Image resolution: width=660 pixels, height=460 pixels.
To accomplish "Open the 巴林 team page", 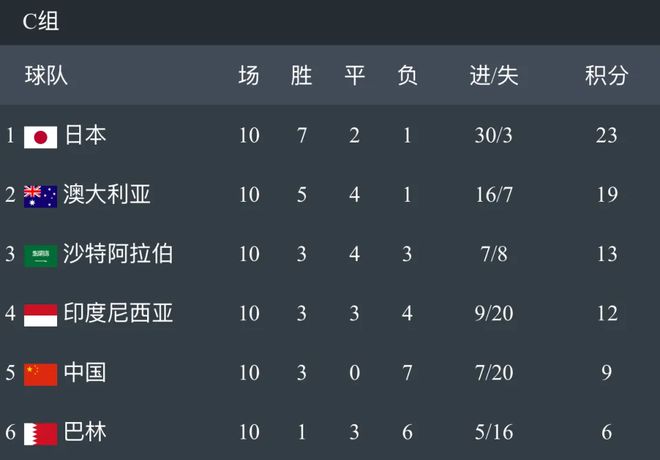I will pyautogui.click(x=85, y=432).
